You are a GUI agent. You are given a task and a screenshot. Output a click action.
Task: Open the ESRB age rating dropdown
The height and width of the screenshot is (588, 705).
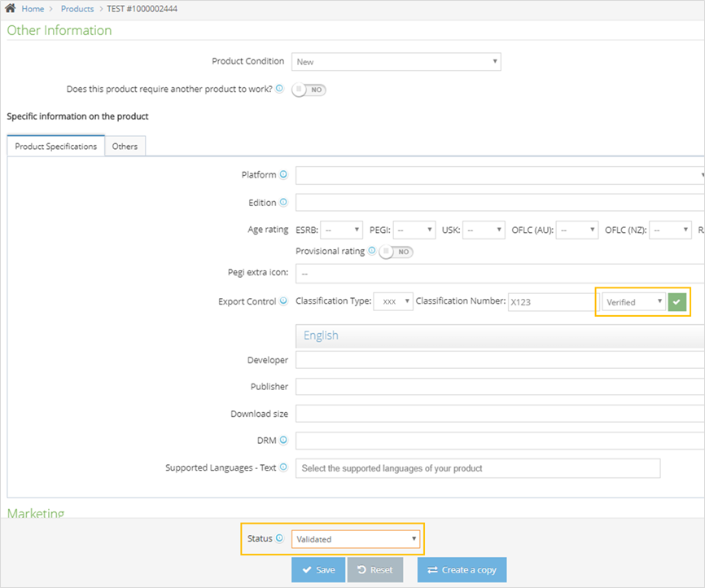pos(341,230)
